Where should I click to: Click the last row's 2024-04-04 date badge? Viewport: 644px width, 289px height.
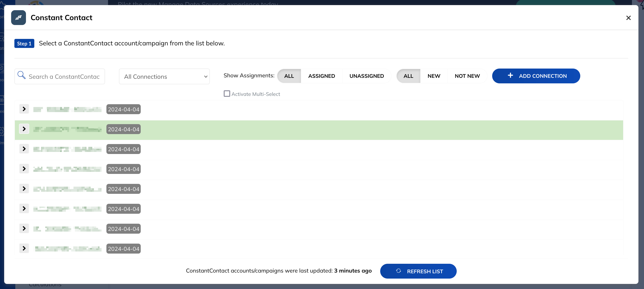124,249
